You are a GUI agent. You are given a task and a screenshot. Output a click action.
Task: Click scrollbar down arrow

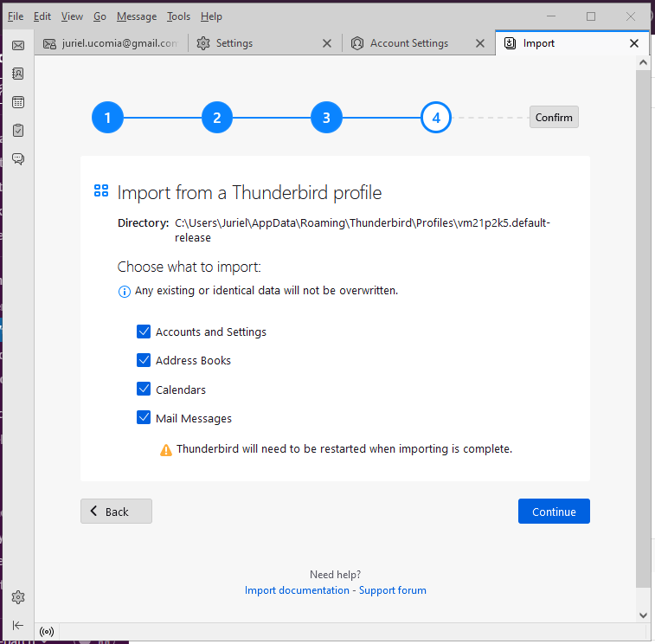click(643, 615)
